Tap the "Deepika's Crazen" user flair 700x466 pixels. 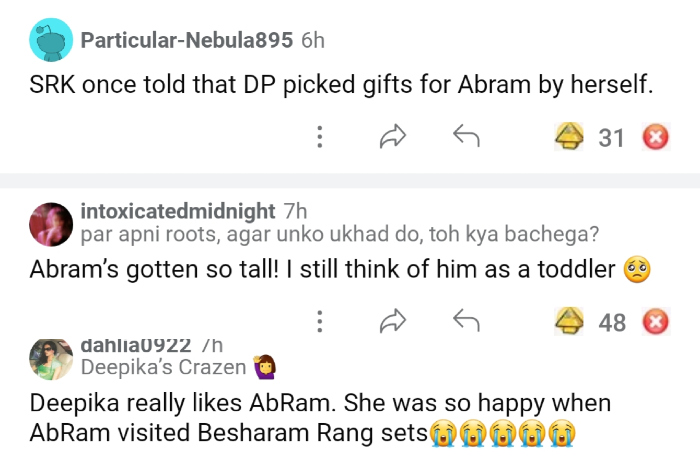point(163,367)
